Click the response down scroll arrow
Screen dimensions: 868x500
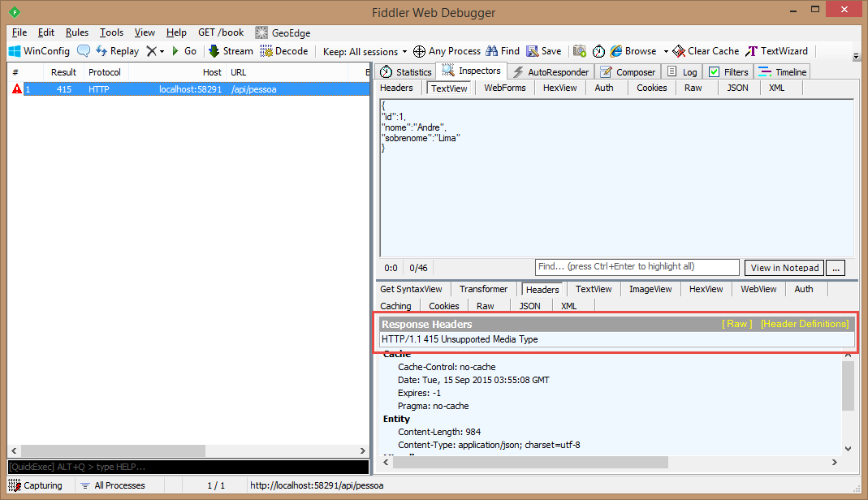pos(848,449)
